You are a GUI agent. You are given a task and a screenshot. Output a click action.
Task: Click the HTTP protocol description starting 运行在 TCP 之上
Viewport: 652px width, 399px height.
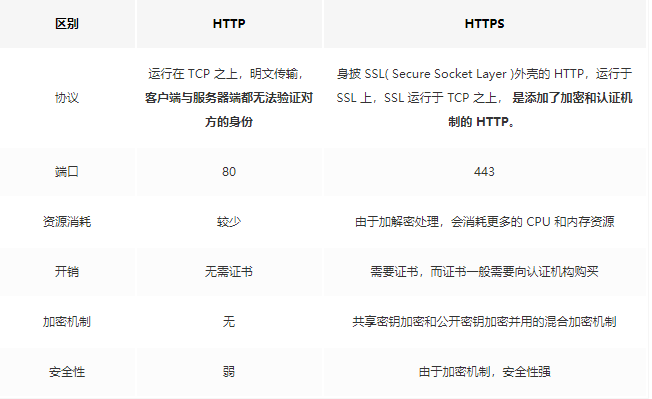tap(229, 98)
